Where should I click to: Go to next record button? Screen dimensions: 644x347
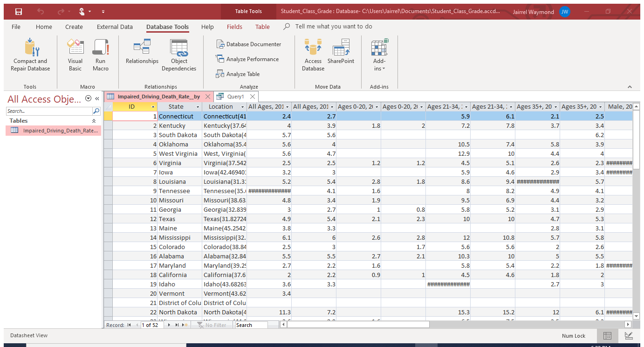pos(169,325)
